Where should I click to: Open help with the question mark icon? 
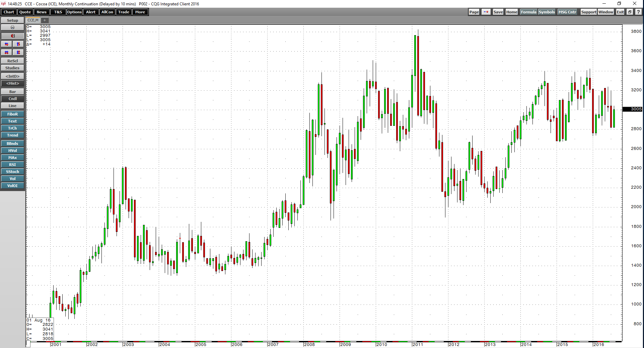638,12
